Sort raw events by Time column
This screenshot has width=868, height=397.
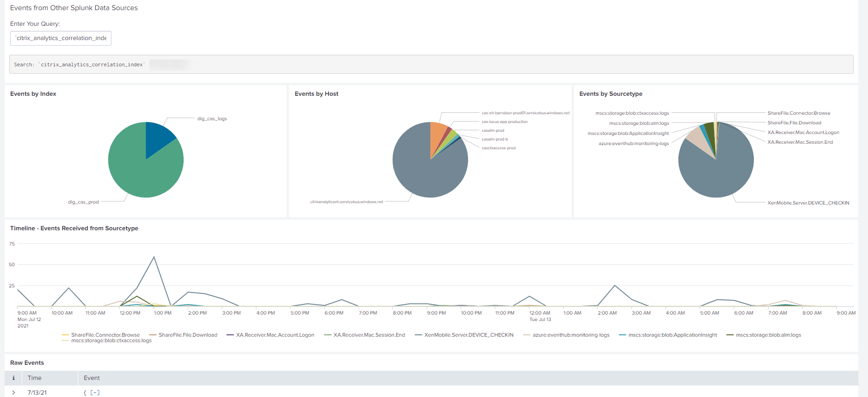coord(35,378)
